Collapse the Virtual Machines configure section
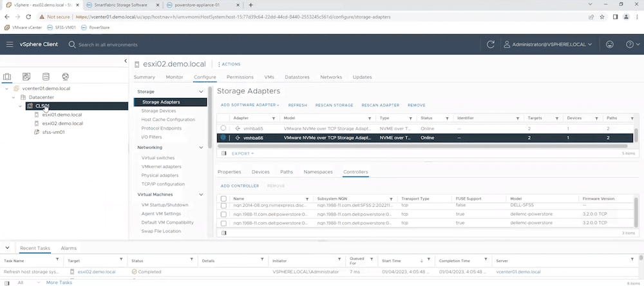644x286 pixels. tap(201, 195)
